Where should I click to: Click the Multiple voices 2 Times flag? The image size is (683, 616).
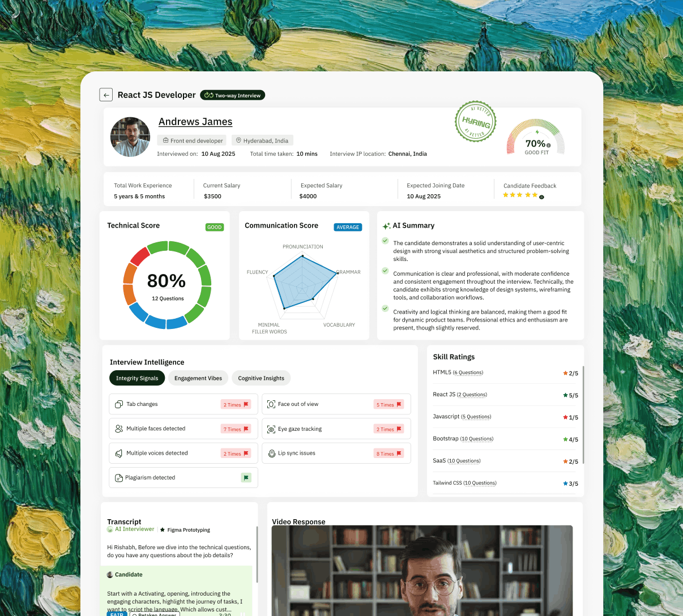click(236, 454)
